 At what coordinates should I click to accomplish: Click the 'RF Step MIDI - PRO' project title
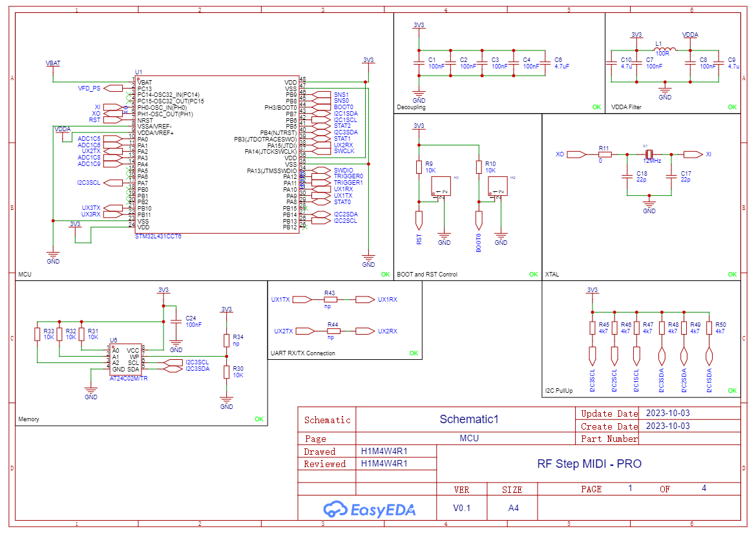coord(589,464)
